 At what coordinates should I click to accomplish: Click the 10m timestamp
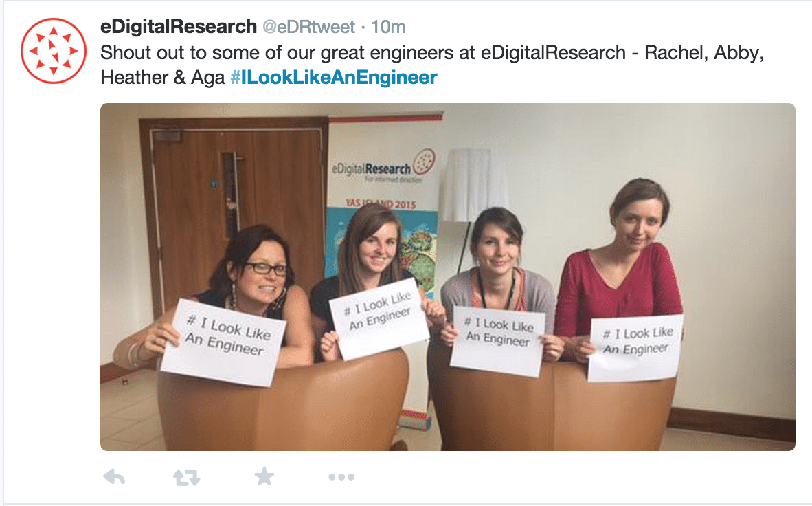[x=388, y=26]
